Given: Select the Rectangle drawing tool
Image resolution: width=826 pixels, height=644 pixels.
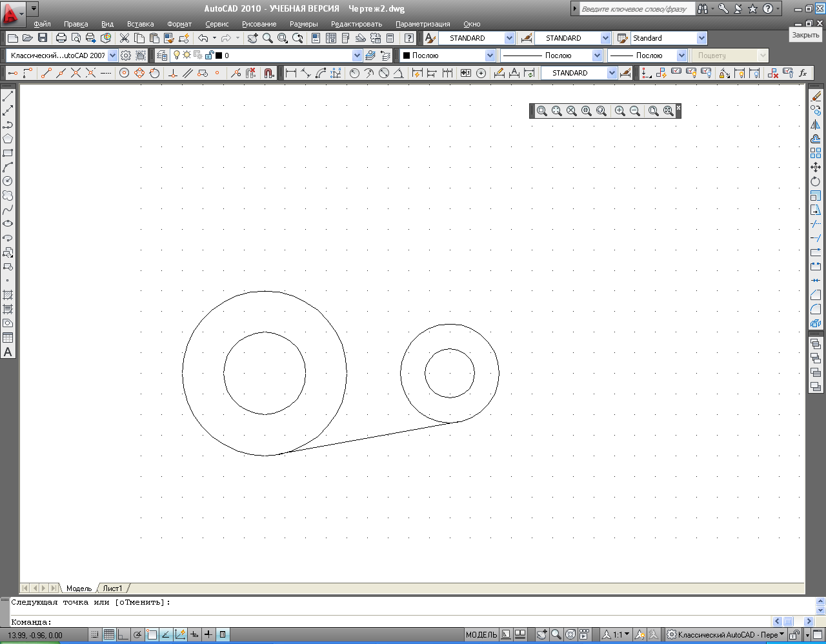Looking at the screenshot, I should point(8,153).
